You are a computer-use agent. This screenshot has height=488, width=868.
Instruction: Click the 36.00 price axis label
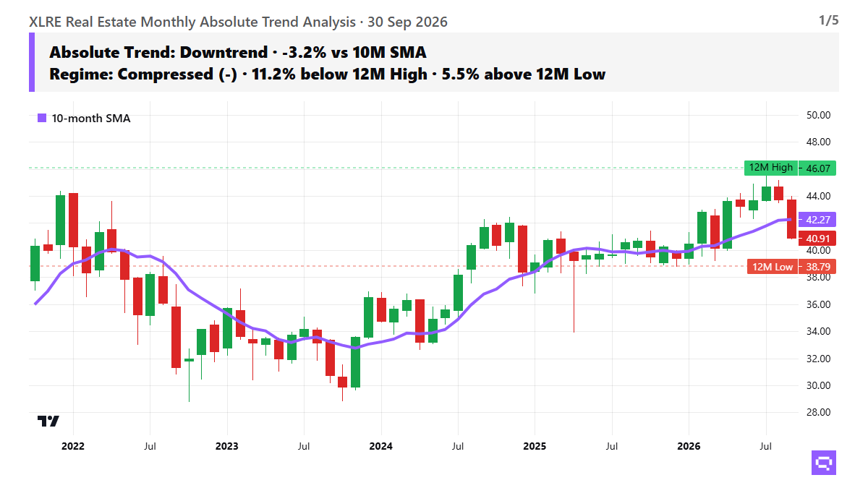pos(818,304)
